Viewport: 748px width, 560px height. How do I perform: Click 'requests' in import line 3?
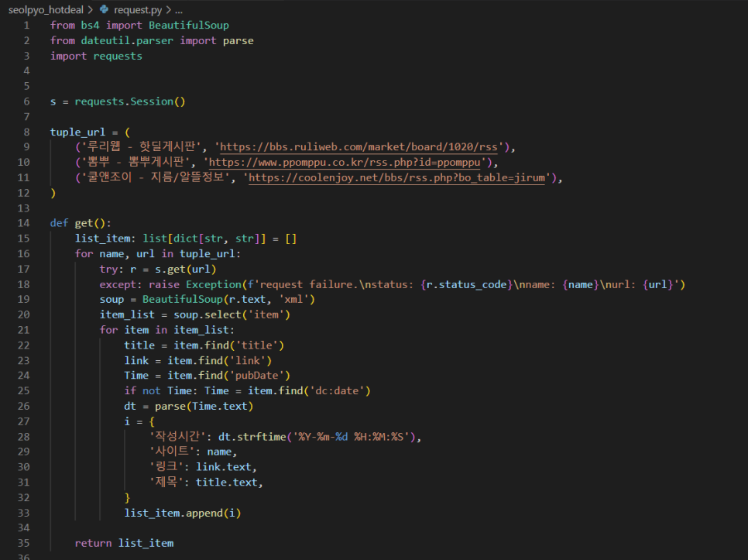(118, 56)
